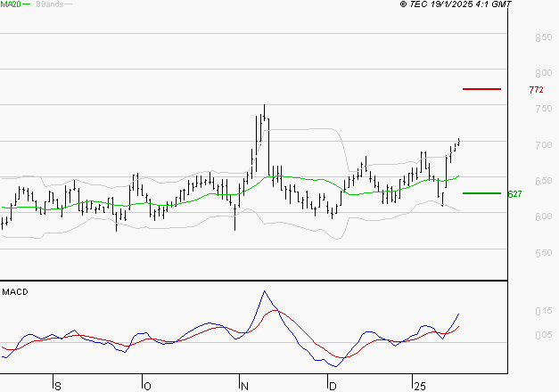This screenshot has width=559, height=392.
Task: Select the 627 support price label
Action: [x=514, y=194]
